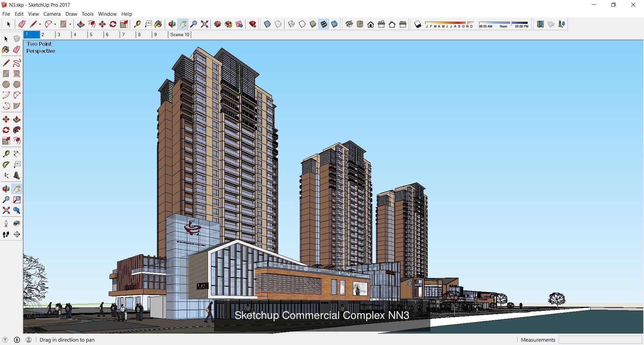Switch to Iso standard view
644x345 pixels.
(349, 24)
